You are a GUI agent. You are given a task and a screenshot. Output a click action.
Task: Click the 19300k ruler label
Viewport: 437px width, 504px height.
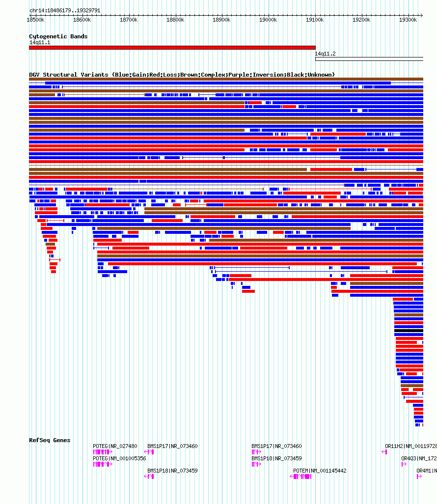(x=408, y=20)
